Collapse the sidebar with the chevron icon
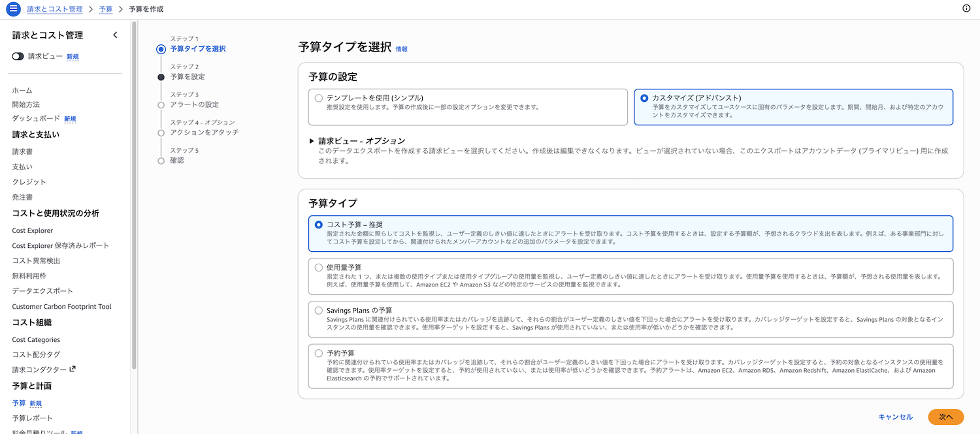Viewport: 980px width, 434px height. 115,35
